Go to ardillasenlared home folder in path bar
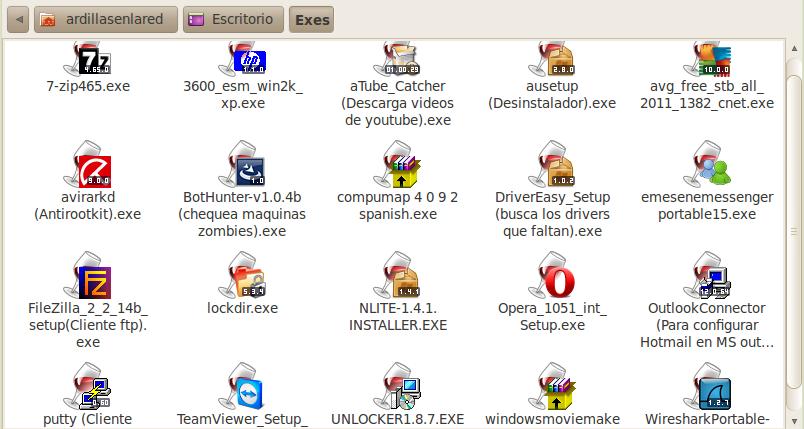This screenshot has height=429, width=804. [x=106, y=19]
